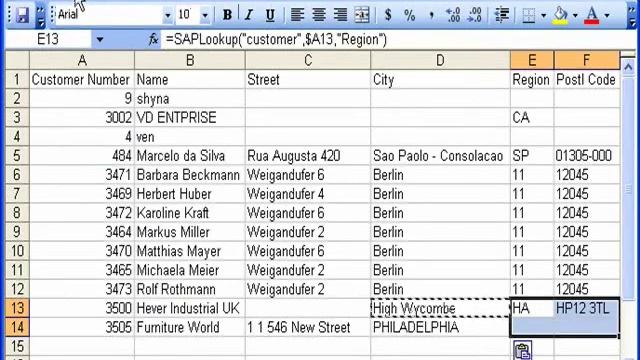
Task: Apply yellow Fill Color
Action: tap(561, 15)
